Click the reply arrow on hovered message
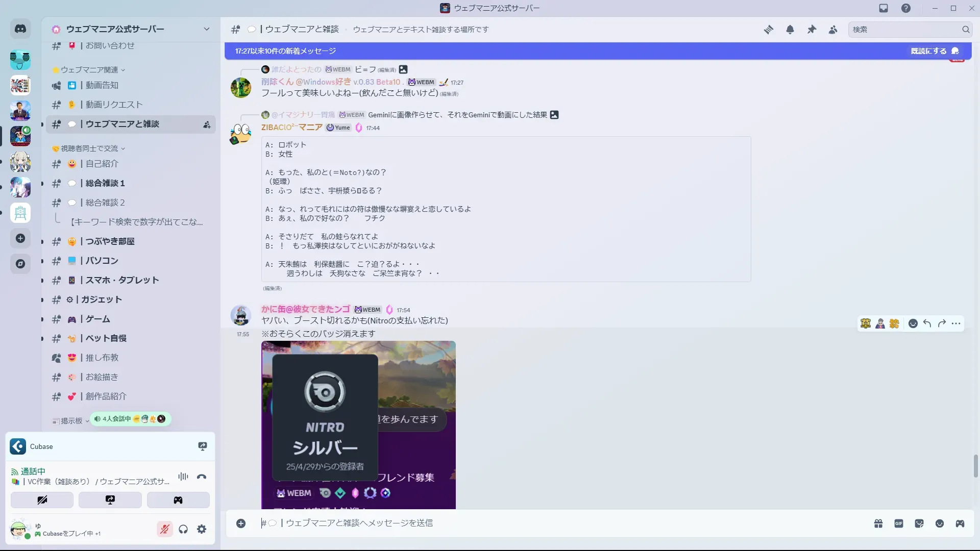980x551 pixels. (927, 323)
